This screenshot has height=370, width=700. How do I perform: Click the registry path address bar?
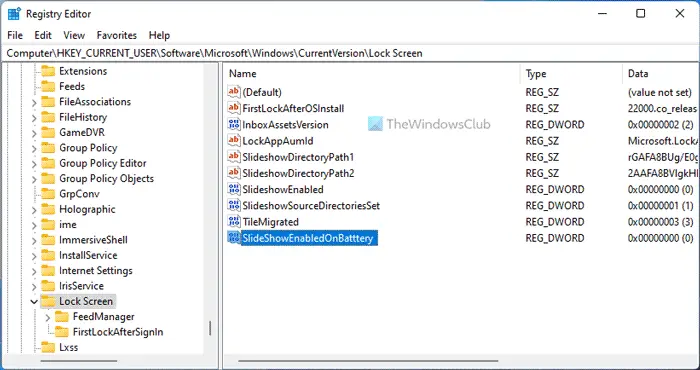pyautogui.click(x=350, y=54)
